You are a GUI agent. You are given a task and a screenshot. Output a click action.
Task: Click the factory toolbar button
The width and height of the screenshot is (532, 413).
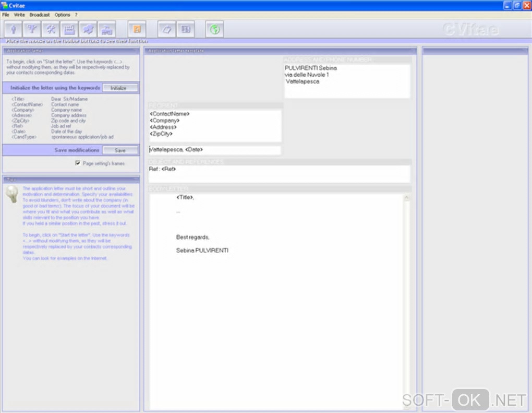click(x=69, y=29)
